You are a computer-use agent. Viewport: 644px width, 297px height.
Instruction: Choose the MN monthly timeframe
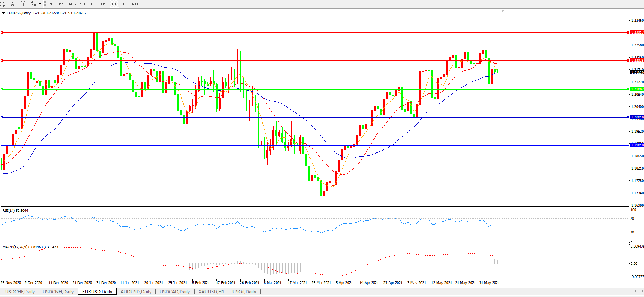pyautogui.click(x=135, y=4)
